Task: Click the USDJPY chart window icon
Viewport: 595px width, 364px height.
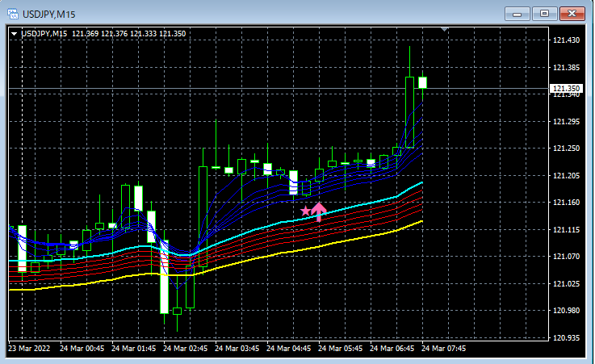Action: 13,15
